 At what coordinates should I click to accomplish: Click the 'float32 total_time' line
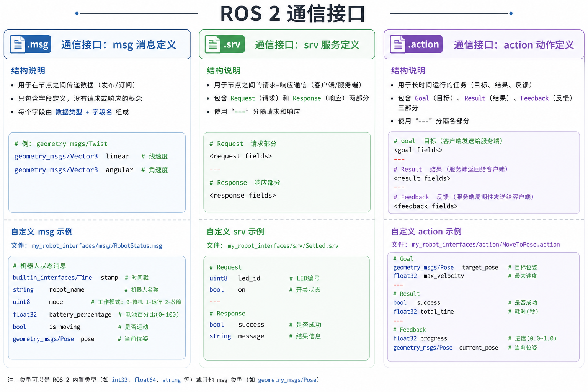[x=465, y=312]
